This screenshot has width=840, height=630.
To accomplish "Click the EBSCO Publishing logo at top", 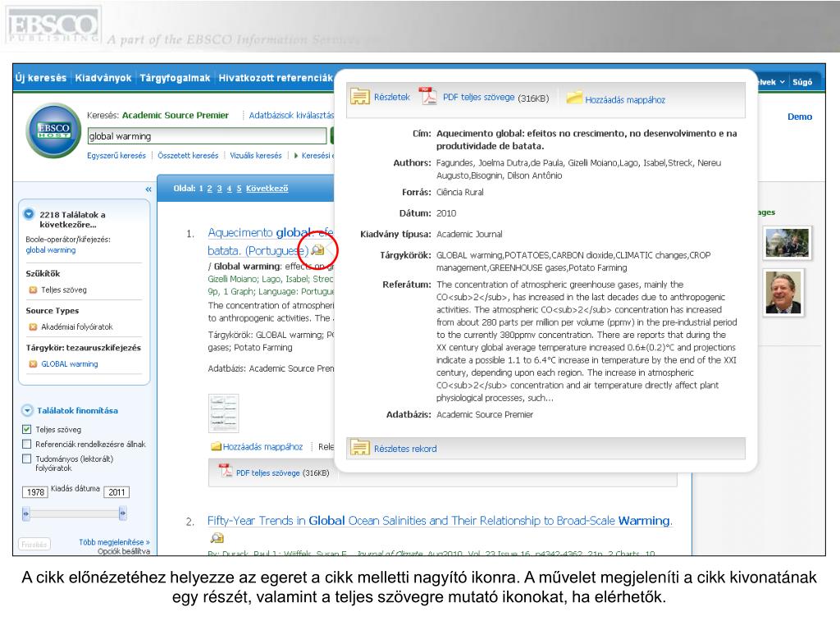I will pos(53,25).
